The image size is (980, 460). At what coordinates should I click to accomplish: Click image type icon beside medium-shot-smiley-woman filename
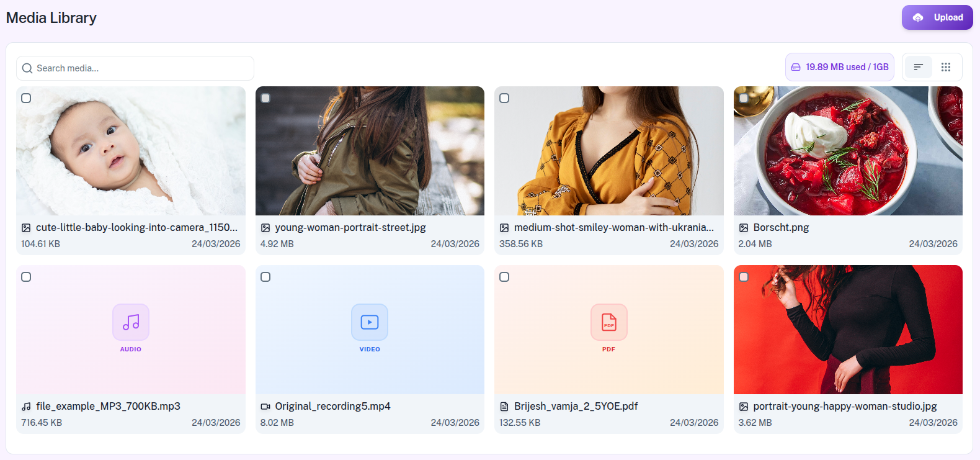504,228
